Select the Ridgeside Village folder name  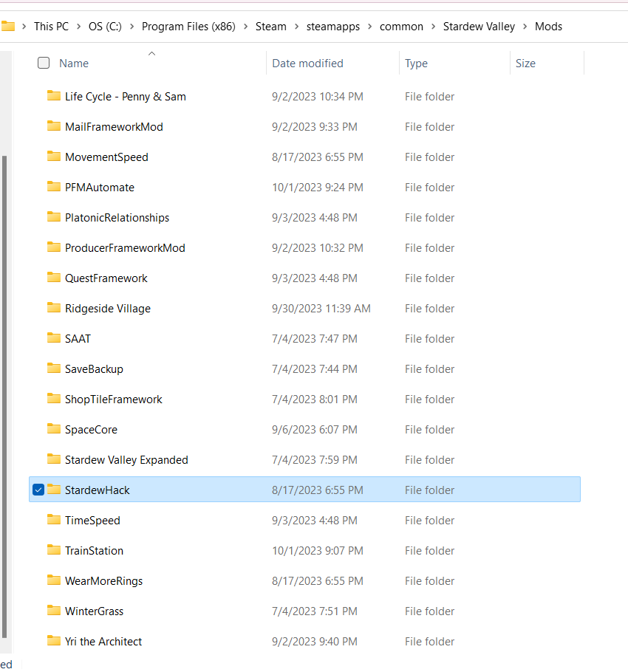pos(108,309)
